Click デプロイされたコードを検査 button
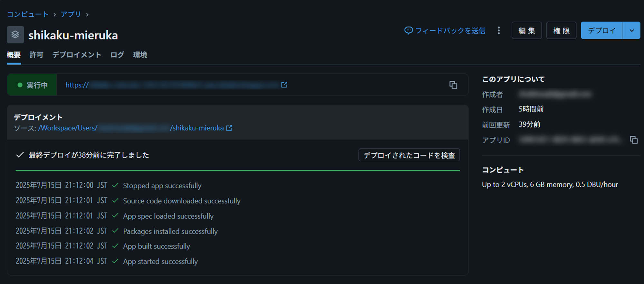 point(409,155)
